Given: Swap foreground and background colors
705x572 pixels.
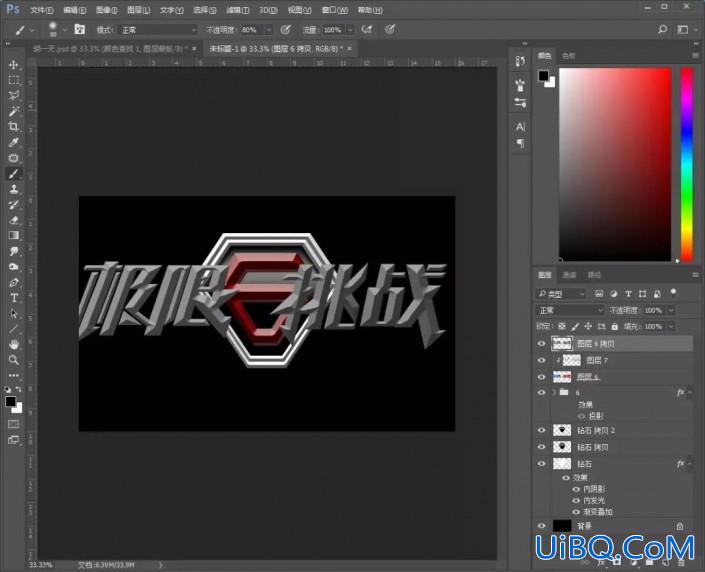Looking at the screenshot, I should 18,389.
